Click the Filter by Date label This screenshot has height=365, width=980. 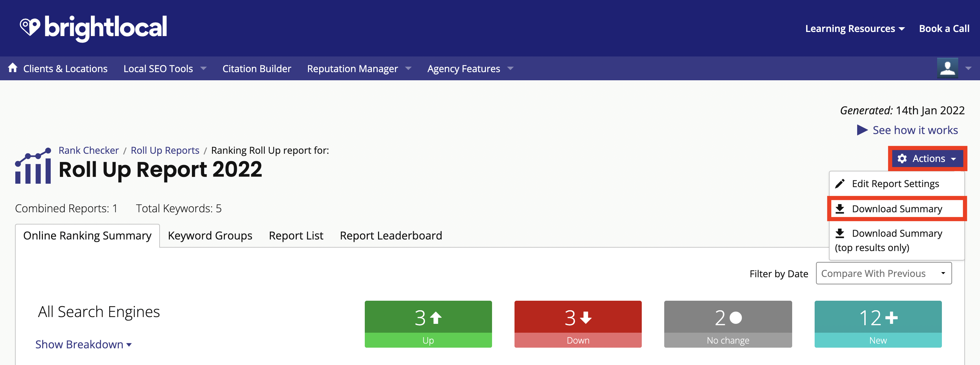pos(778,274)
